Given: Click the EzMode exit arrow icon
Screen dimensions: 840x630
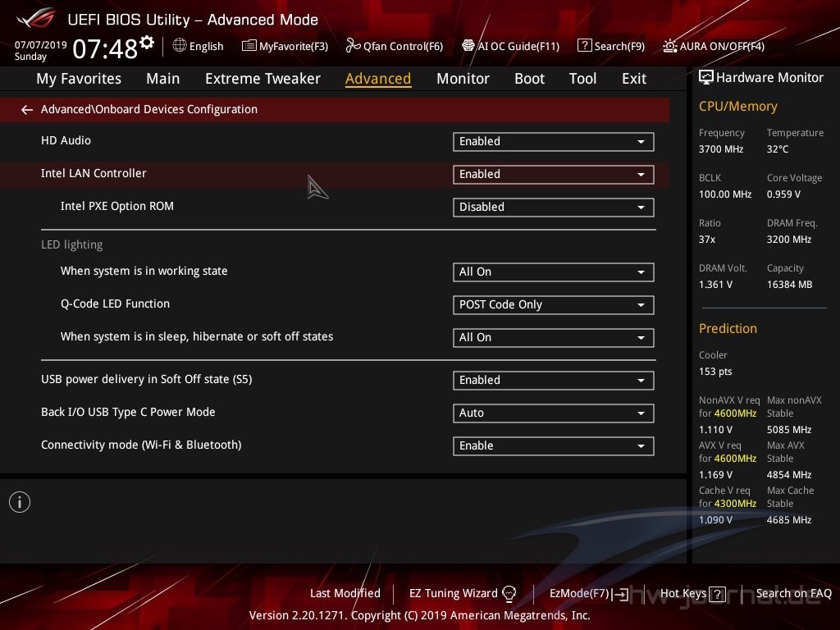Looking at the screenshot, I should (x=621, y=594).
